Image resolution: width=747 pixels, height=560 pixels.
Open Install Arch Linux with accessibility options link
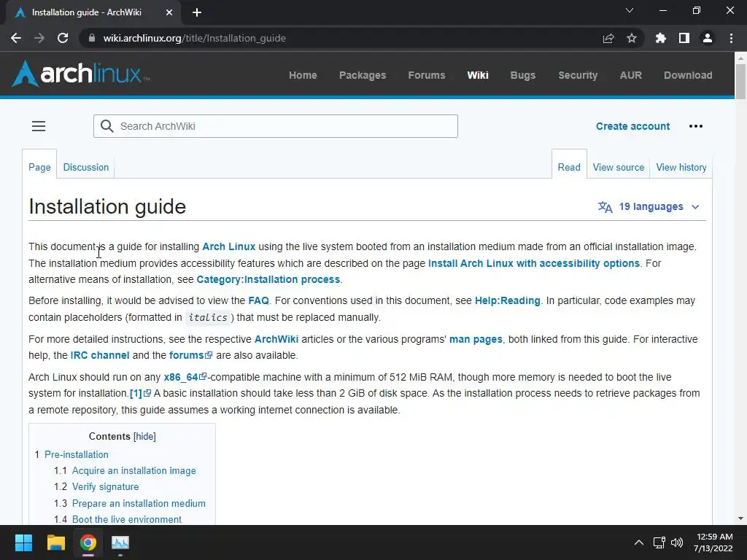534,263
